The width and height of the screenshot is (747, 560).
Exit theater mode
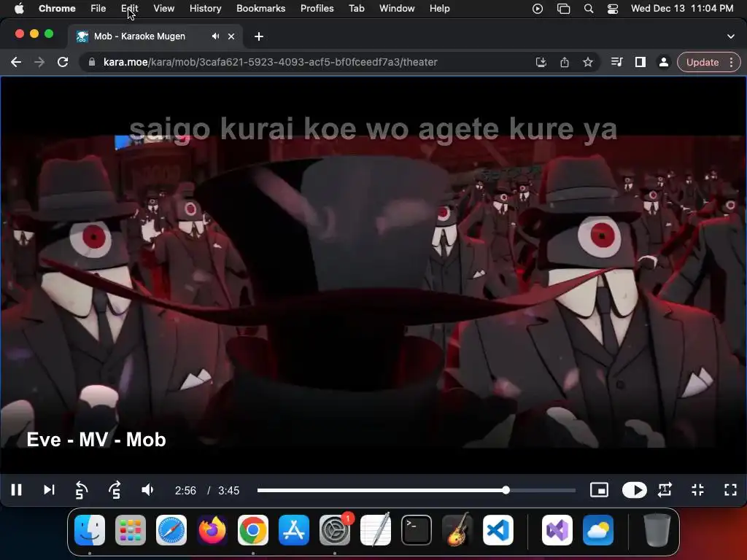point(697,490)
